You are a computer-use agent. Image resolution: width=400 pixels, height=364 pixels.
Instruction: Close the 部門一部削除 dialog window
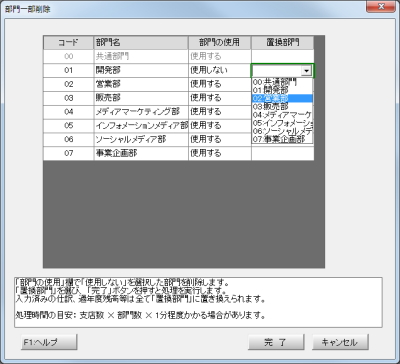[x=381, y=6]
